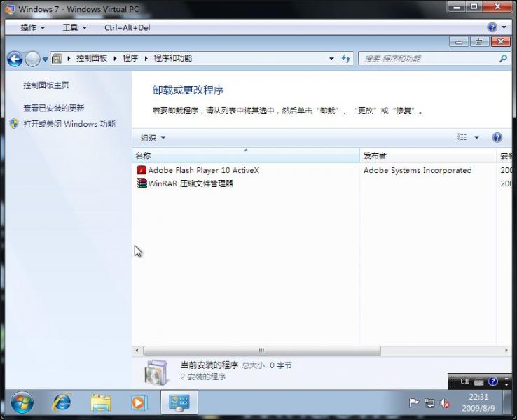The width and height of the screenshot is (517, 420).
Task: Click the horizontal scrollbar thumb
Action: (262, 351)
